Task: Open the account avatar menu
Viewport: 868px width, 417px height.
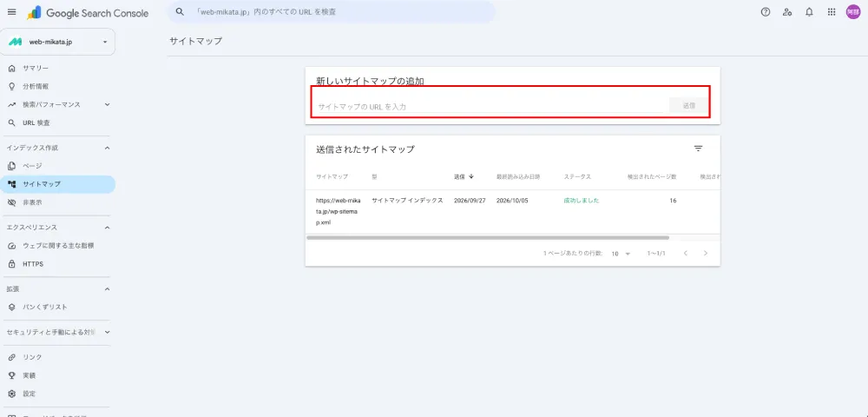Action: [853, 11]
